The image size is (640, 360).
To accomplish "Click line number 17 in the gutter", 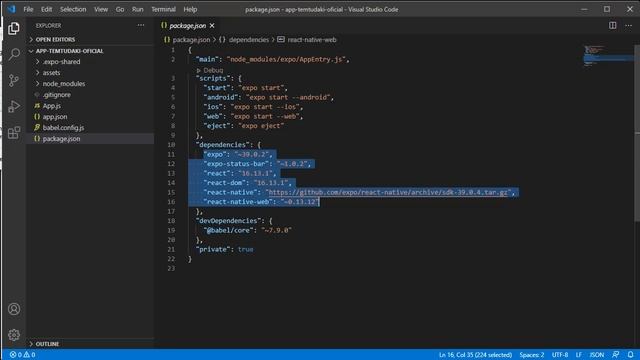I will 171,211.
